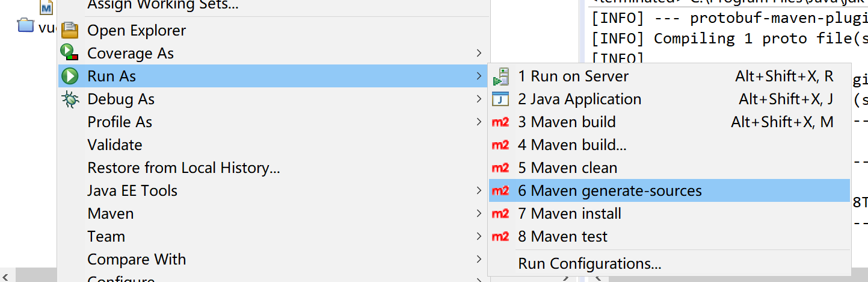Open Run Configurations dialog
Screen dimensions: 868x282
[x=589, y=263]
